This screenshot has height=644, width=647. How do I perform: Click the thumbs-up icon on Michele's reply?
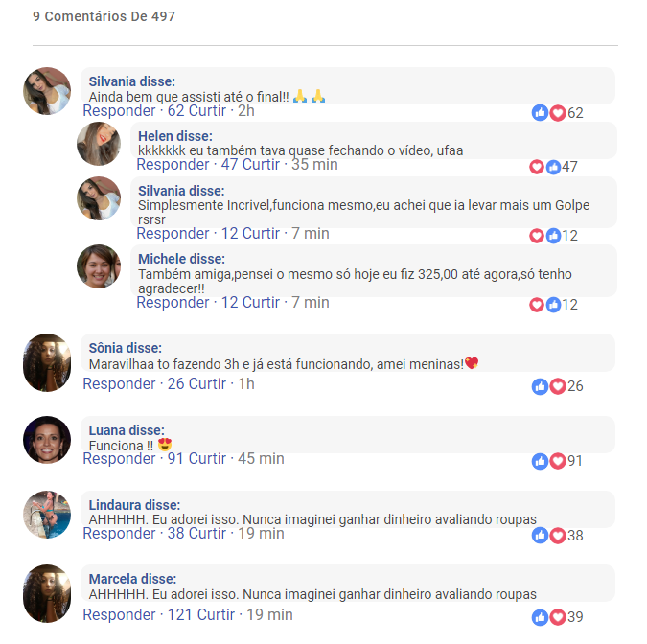click(x=553, y=305)
